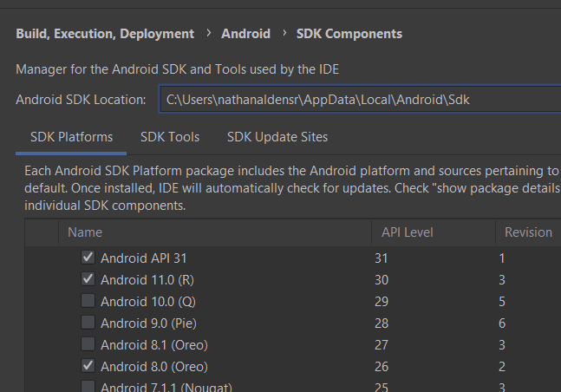This screenshot has height=392, width=561.
Task: Enable the Android 10.0 (Q) checkbox
Action: (x=88, y=301)
